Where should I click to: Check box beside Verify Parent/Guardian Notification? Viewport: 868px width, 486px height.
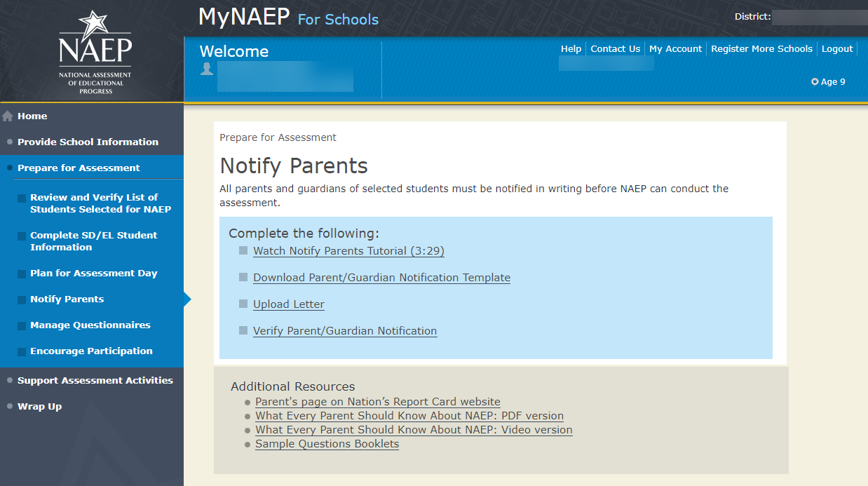coord(243,330)
